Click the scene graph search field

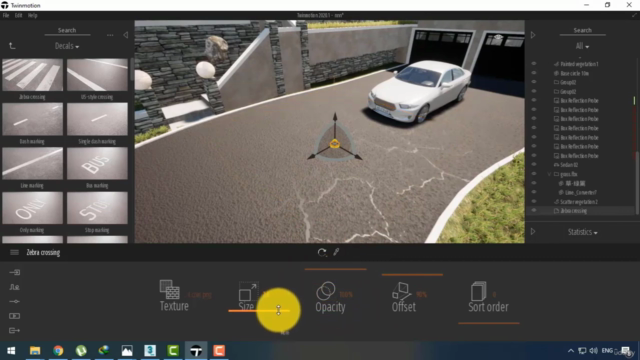point(582,31)
